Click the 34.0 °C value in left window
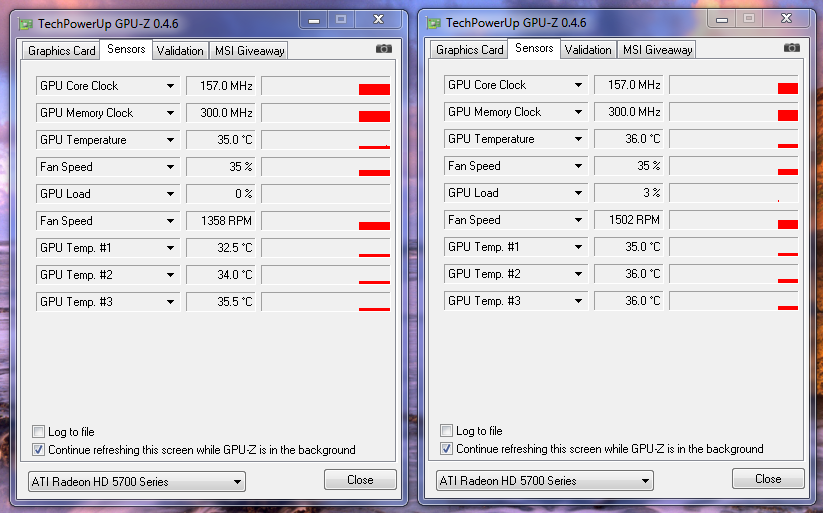Viewport: 823px width, 513px height. [221, 275]
